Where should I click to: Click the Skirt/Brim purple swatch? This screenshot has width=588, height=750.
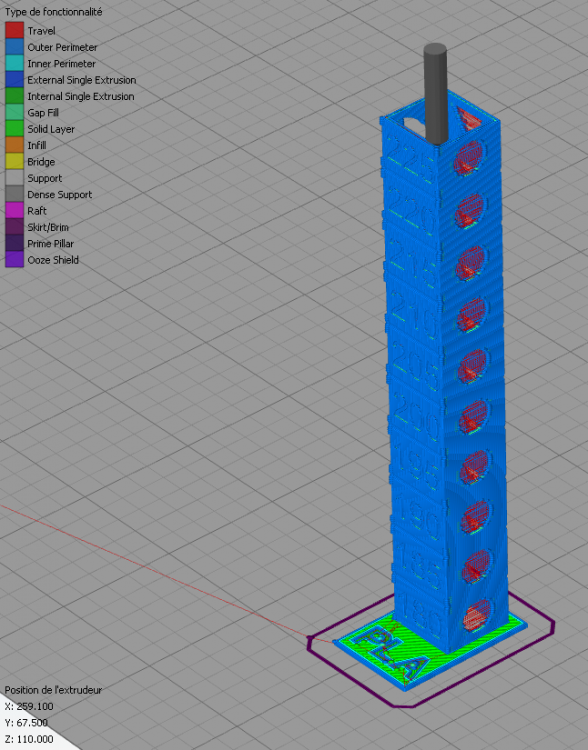click(14, 226)
